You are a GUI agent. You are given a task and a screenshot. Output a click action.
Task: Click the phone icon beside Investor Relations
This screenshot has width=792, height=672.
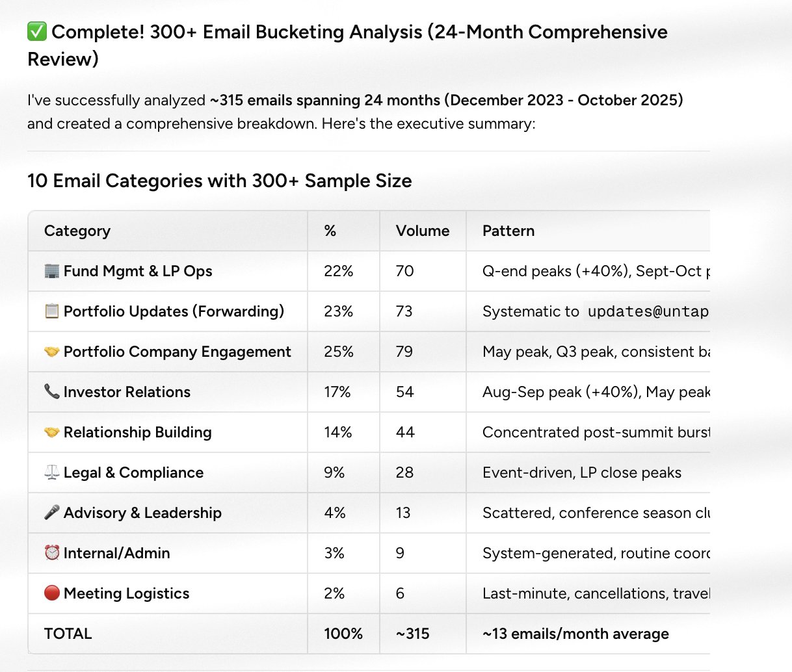tap(51, 392)
